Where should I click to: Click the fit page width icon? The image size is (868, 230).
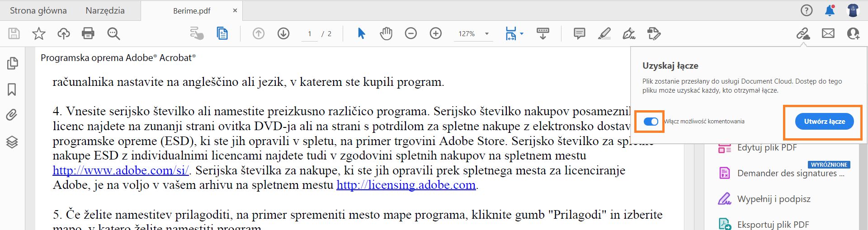pos(511,33)
